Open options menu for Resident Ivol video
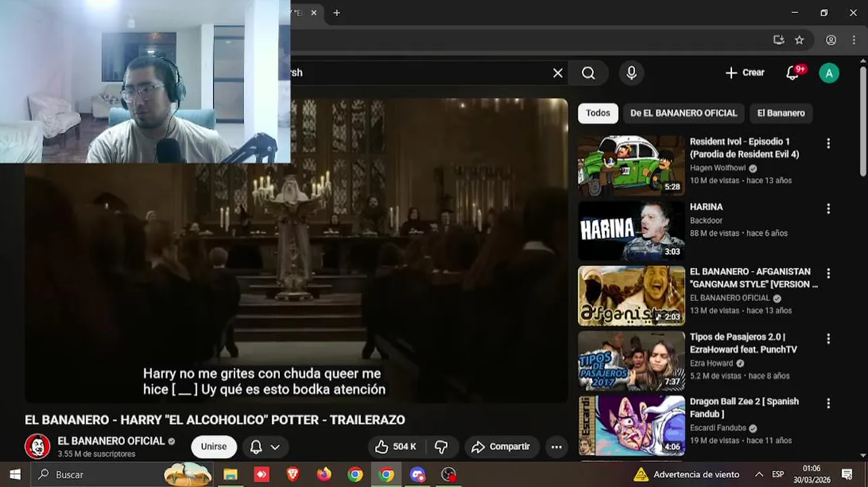This screenshot has height=487, width=868. [828, 143]
